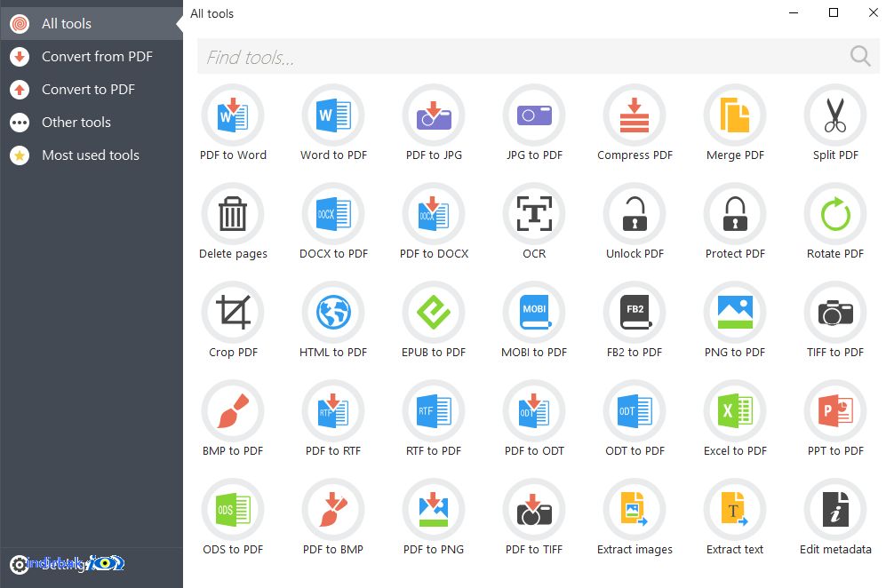Open the Other tools category
This screenshot has height=588, width=894.
[92, 122]
